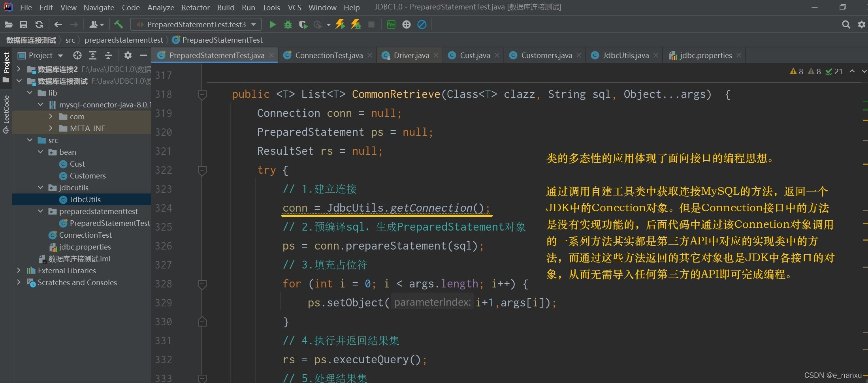Open the Refactor menu
Viewport: 868px width, 383px height.
click(195, 8)
